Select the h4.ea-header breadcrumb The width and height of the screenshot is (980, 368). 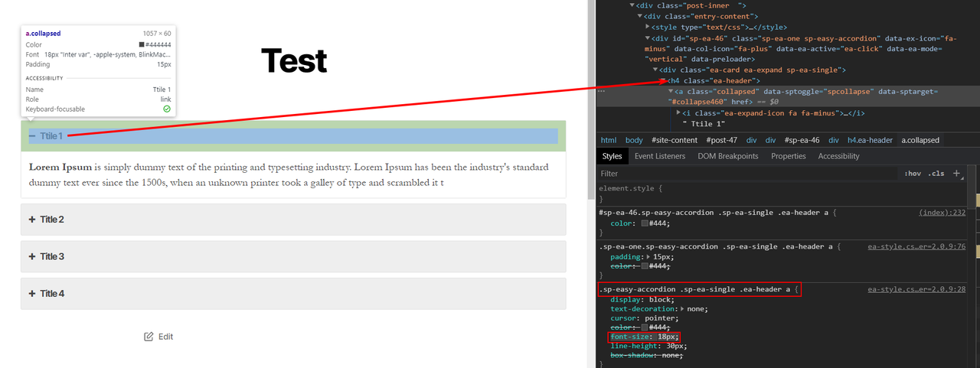pos(870,140)
